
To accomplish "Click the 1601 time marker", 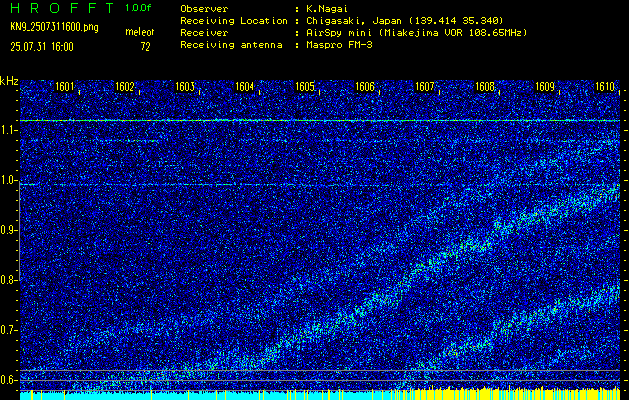I will pyautogui.click(x=64, y=86).
